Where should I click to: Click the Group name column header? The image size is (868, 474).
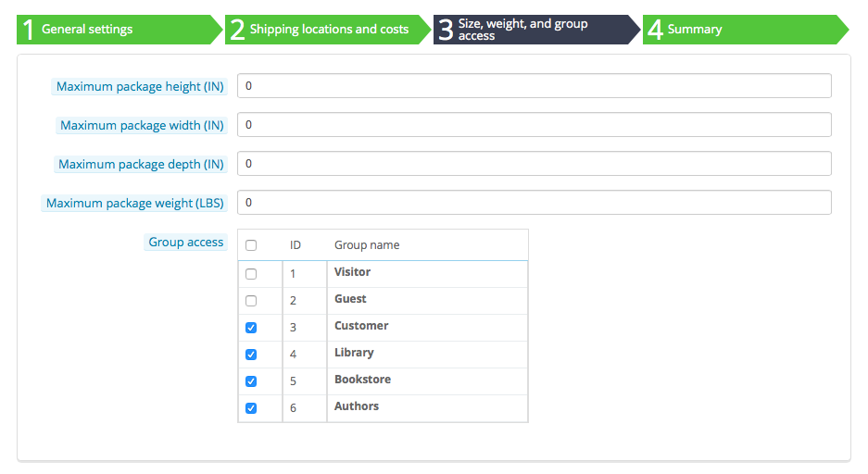(x=367, y=245)
